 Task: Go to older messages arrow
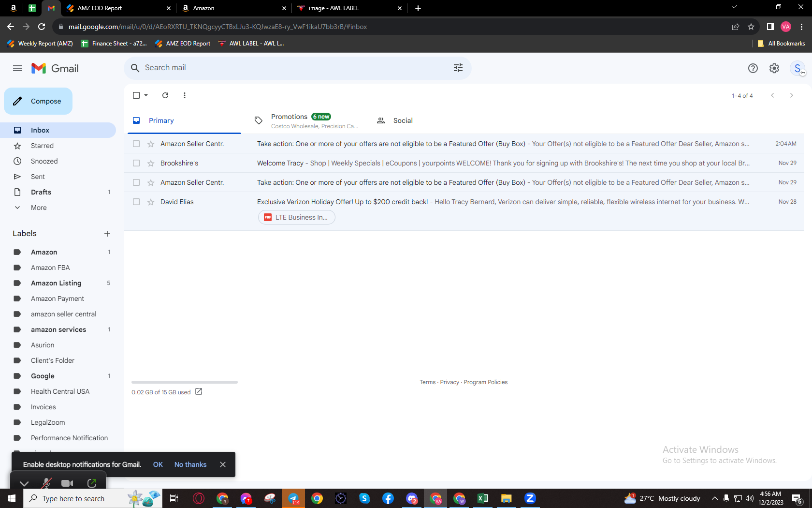pyautogui.click(x=791, y=95)
